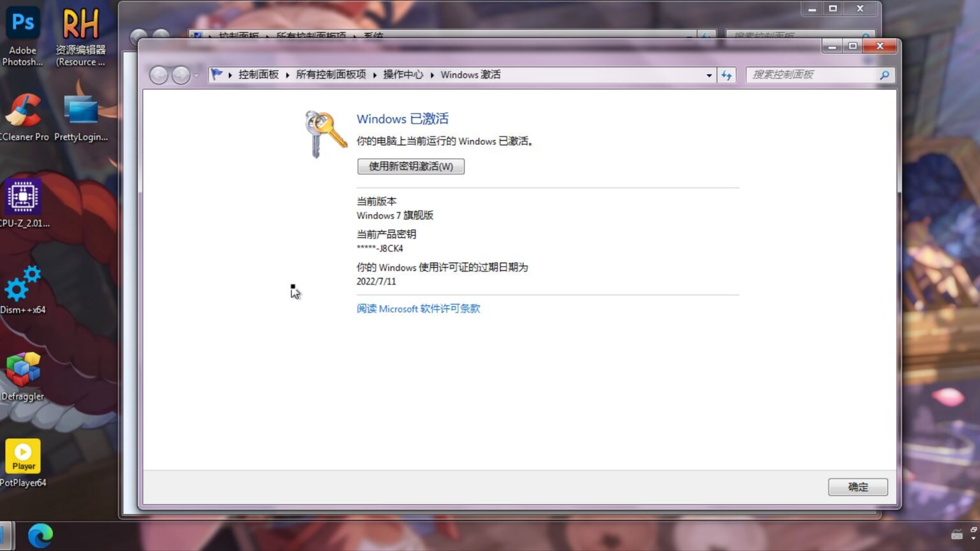This screenshot has width=980, height=551.
Task: Maximize the Windows 激活 window
Action: [852, 47]
